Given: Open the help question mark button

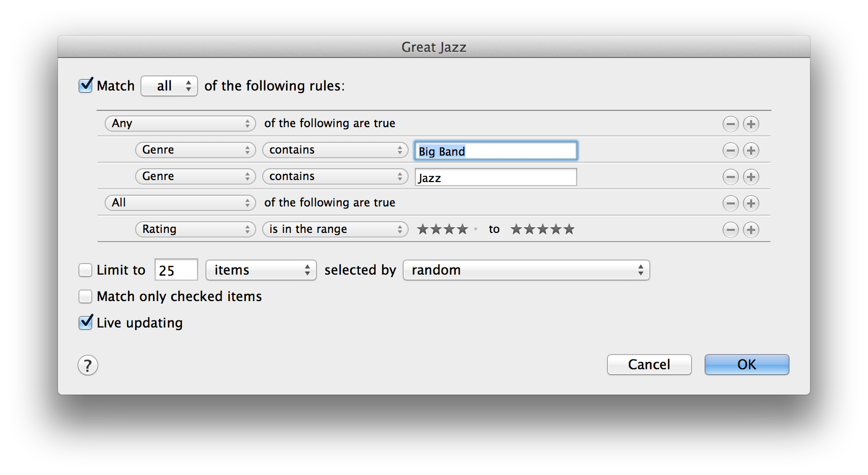Looking at the screenshot, I should coord(88,365).
